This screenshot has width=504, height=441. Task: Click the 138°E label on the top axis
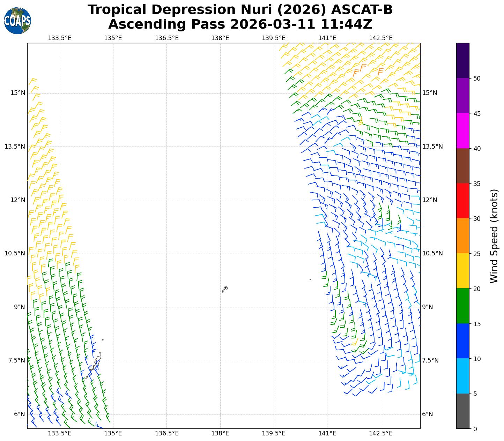pyautogui.click(x=220, y=38)
